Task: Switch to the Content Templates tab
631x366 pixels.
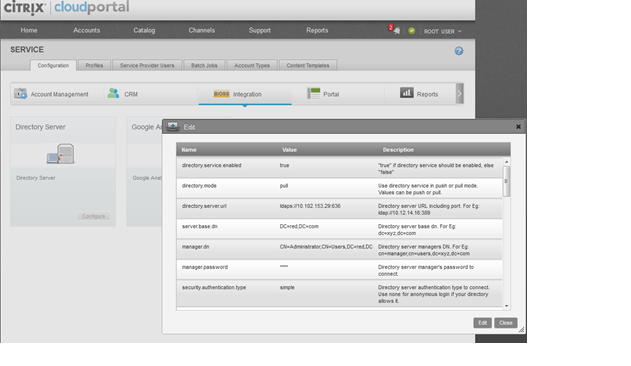Action: (308, 65)
